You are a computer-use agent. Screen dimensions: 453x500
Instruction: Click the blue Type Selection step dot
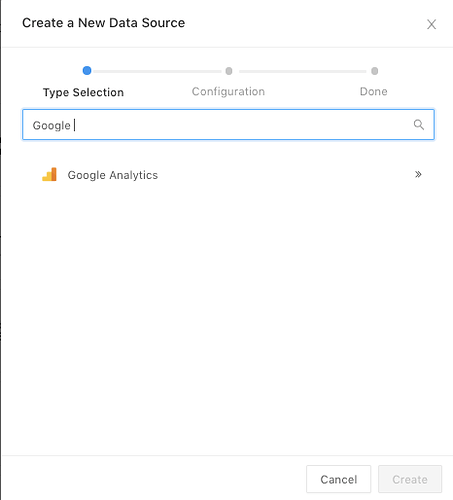tap(87, 71)
